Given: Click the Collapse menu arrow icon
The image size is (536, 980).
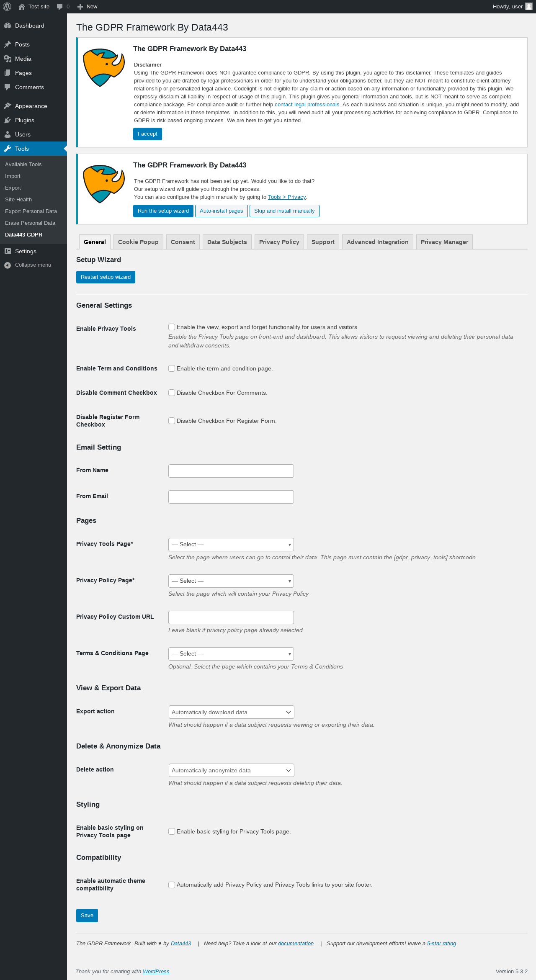Looking at the screenshot, I should 8,265.
